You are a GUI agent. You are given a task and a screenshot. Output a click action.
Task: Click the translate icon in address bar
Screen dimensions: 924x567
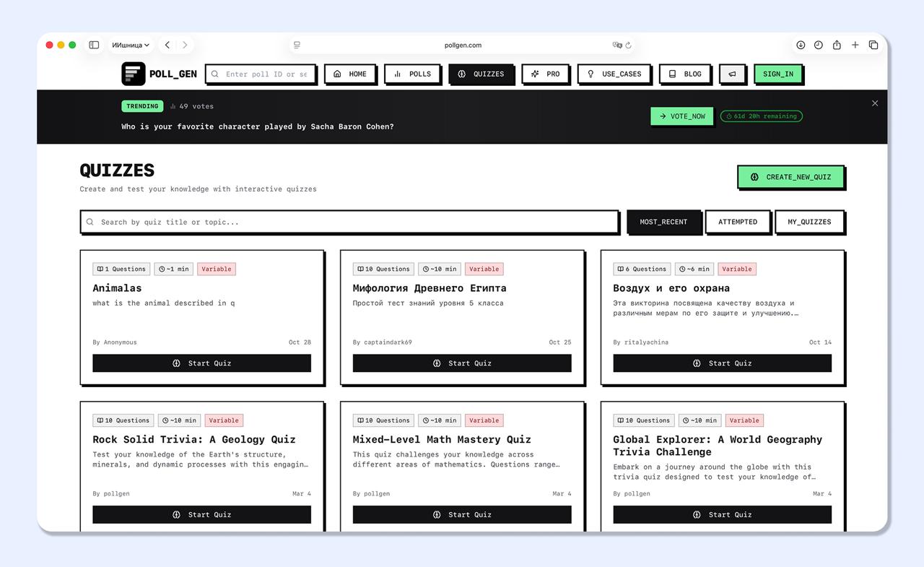tap(617, 45)
